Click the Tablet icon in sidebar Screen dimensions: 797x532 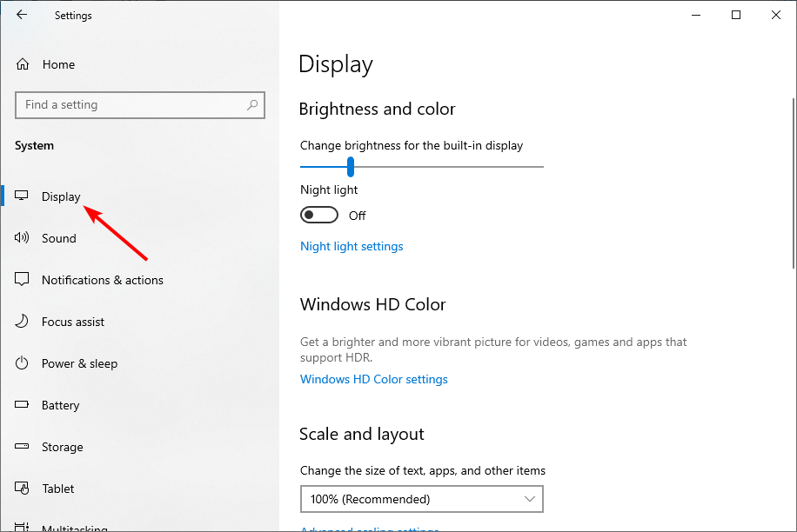tap(22, 488)
